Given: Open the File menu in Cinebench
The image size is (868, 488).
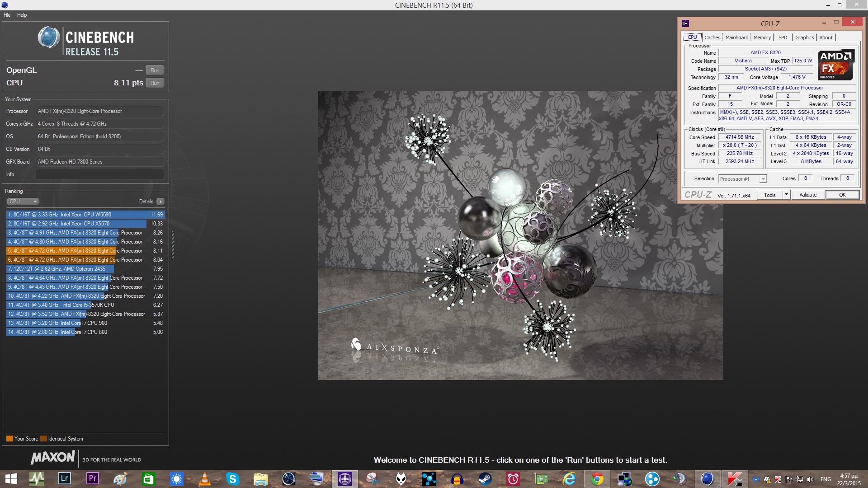Looking at the screenshot, I should point(7,15).
